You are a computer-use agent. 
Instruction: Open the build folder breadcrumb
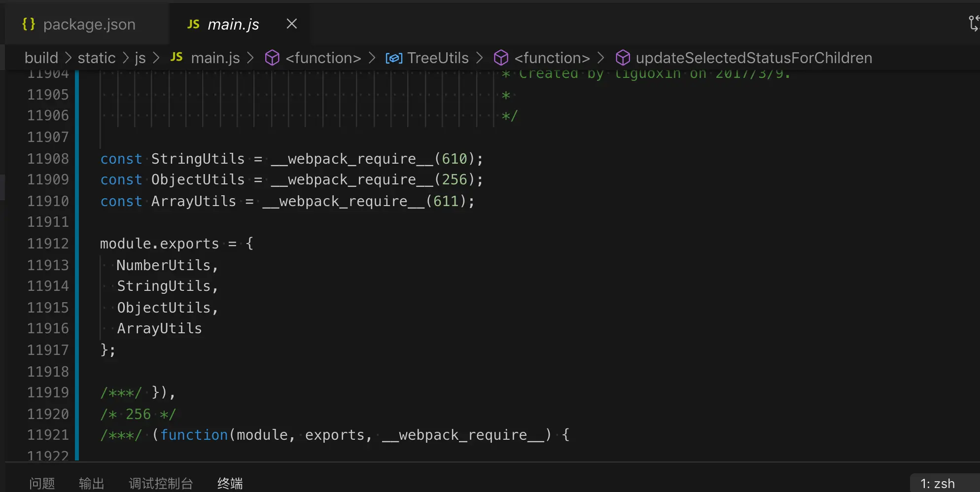(41, 58)
